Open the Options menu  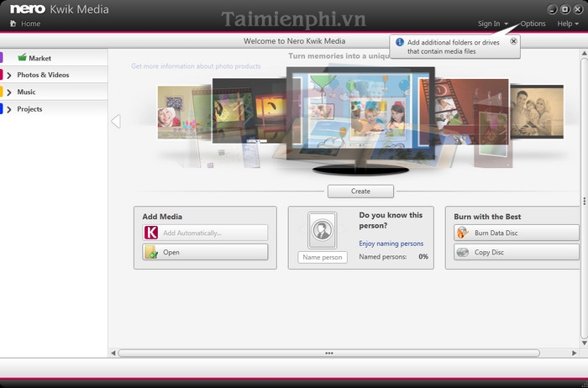[533, 24]
